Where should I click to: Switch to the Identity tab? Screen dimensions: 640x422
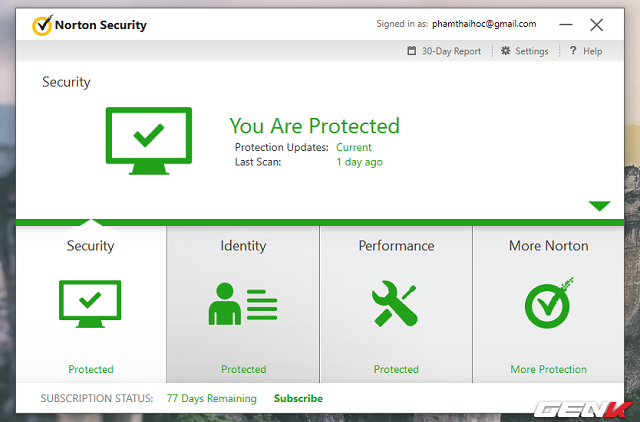(243, 246)
